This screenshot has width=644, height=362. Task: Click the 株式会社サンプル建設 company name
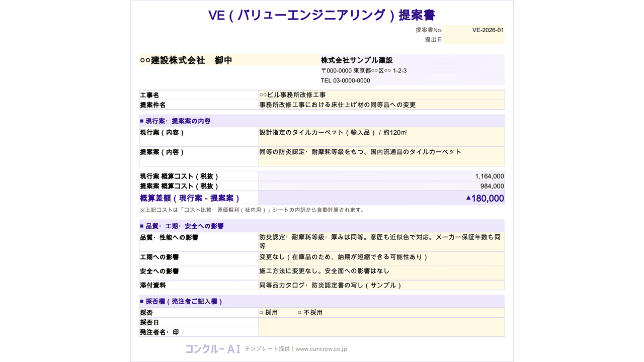point(357,60)
